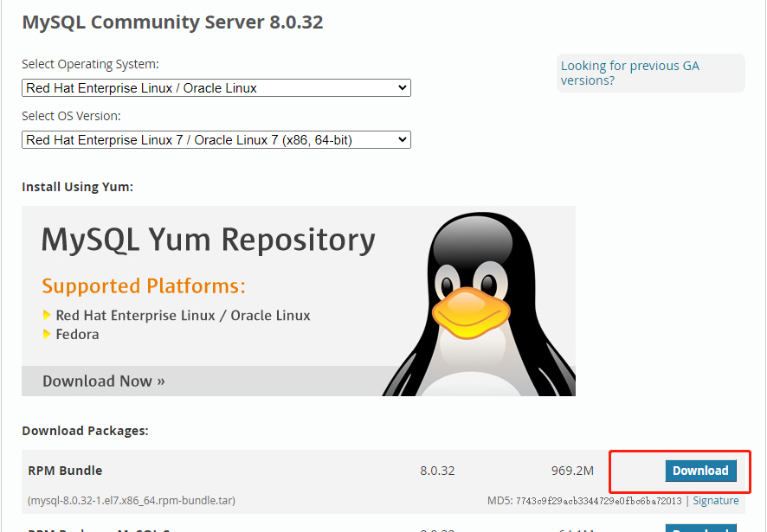The image size is (767, 532).
Task: Click the MySQL Community Server 8.0.32 heading
Action: coord(172,22)
